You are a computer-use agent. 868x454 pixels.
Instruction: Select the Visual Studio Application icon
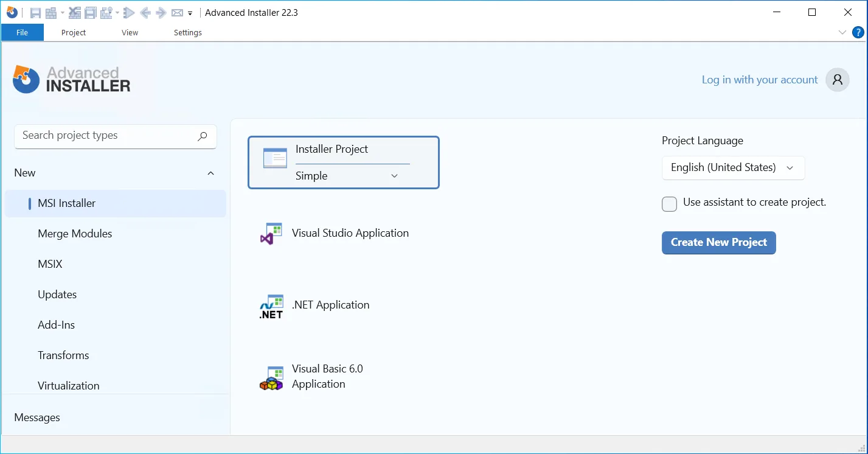[x=271, y=234]
